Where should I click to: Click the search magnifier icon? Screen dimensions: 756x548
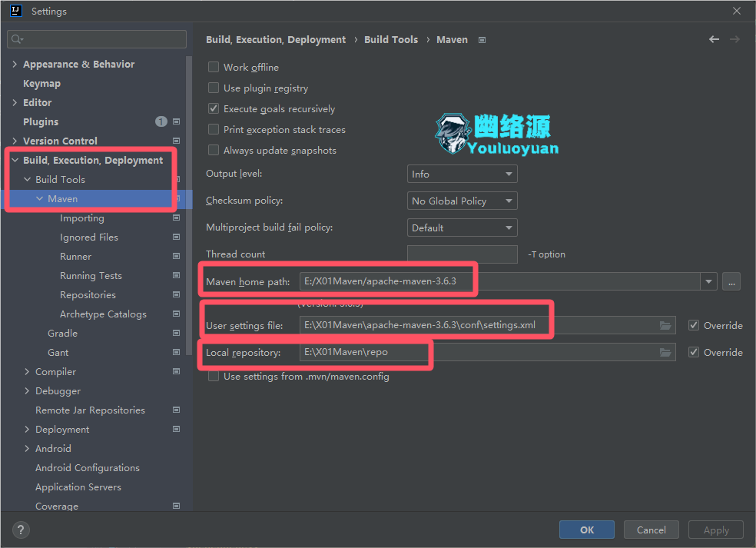pyautogui.click(x=17, y=39)
